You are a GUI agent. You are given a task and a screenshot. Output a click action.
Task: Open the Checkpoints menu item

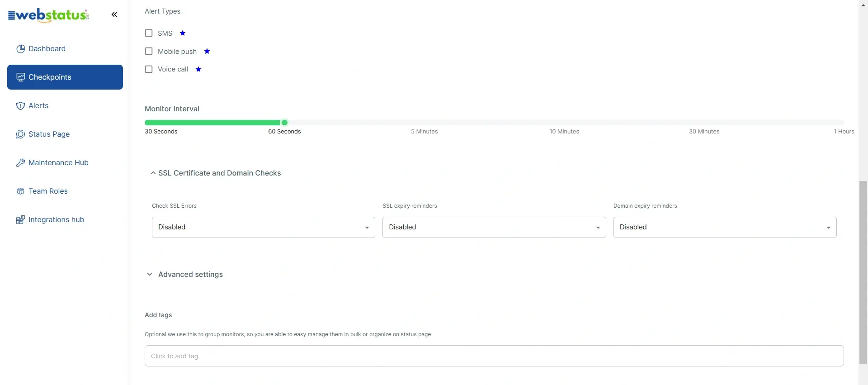(65, 77)
